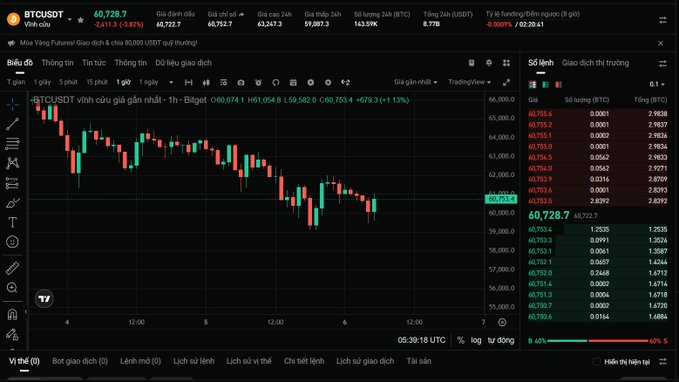
Task: Open Bot giao dịch (0) tab
Action: click(x=80, y=361)
